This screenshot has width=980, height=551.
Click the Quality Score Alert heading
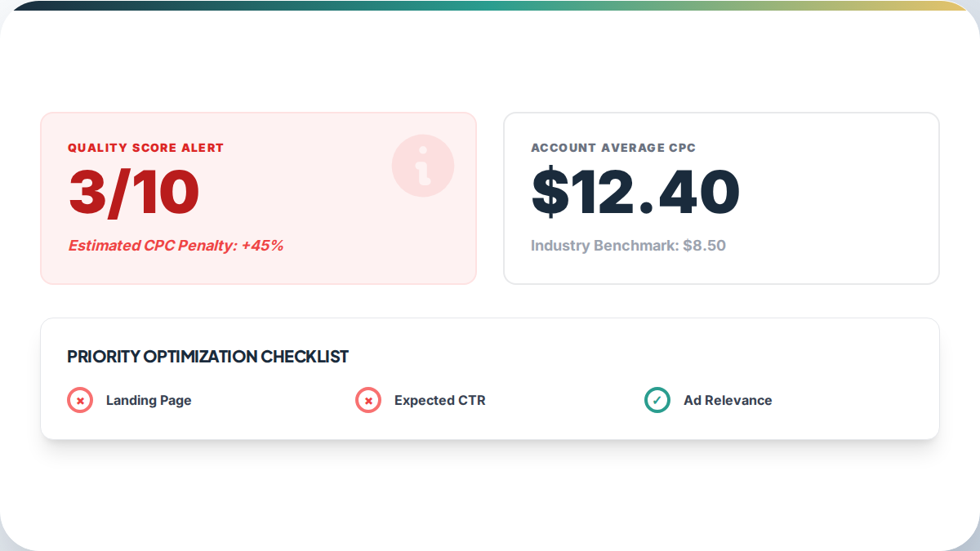pyautogui.click(x=145, y=148)
